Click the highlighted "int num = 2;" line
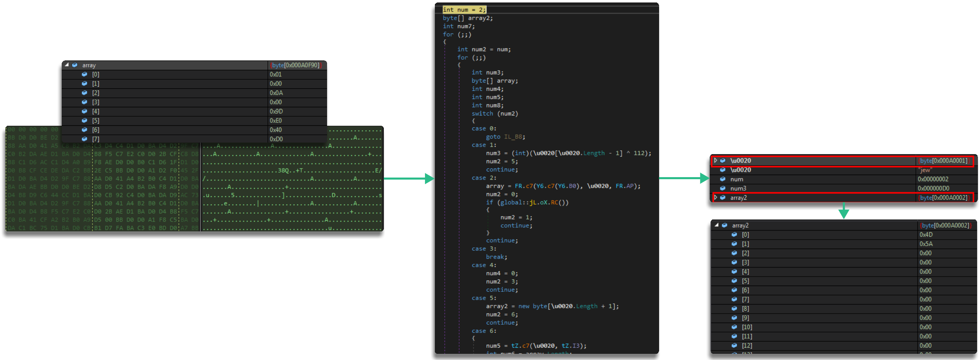This screenshot has width=980, height=360. point(464,10)
